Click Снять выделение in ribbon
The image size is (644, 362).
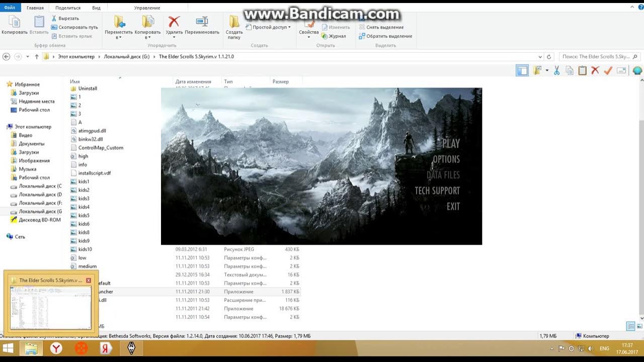click(381, 27)
